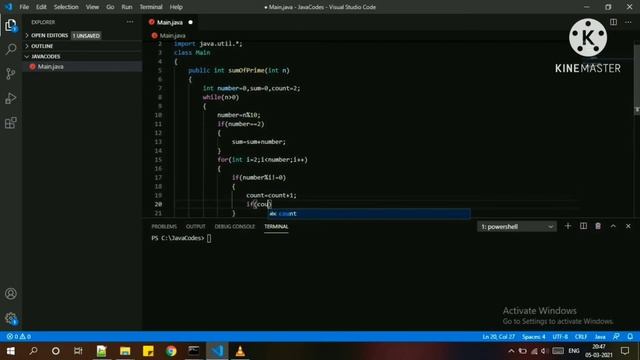Close the terminal panel
The width and height of the screenshot is (640, 360).
(x=628, y=226)
